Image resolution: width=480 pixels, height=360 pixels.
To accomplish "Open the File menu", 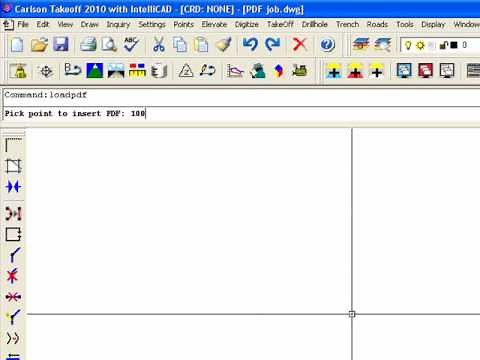I will (x=23, y=24).
